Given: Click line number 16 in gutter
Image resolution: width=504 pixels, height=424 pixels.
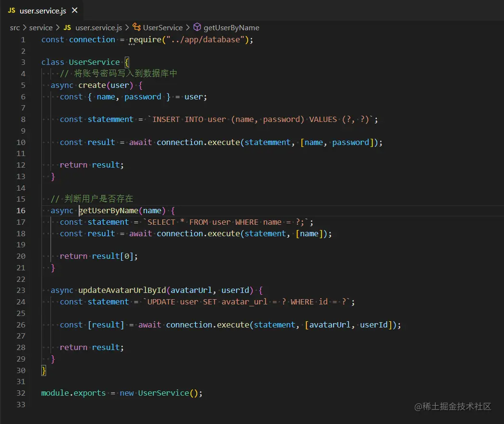Looking at the screenshot, I should pos(21,210).
